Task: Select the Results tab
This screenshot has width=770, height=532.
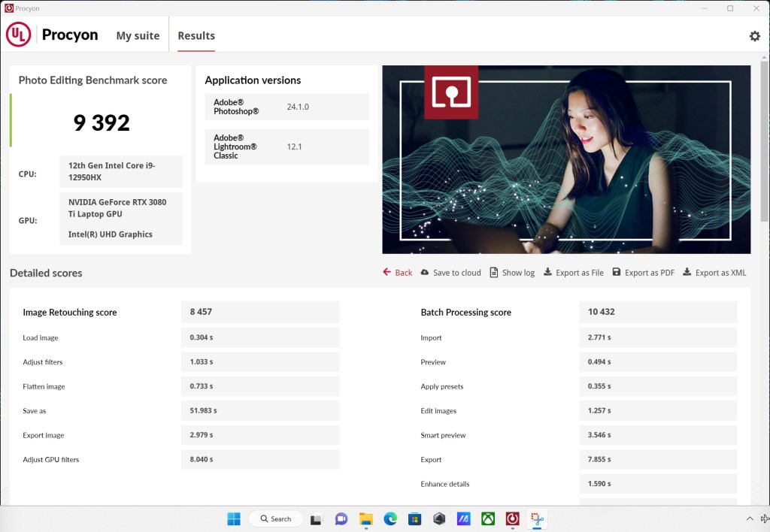Action: [196, 35]
